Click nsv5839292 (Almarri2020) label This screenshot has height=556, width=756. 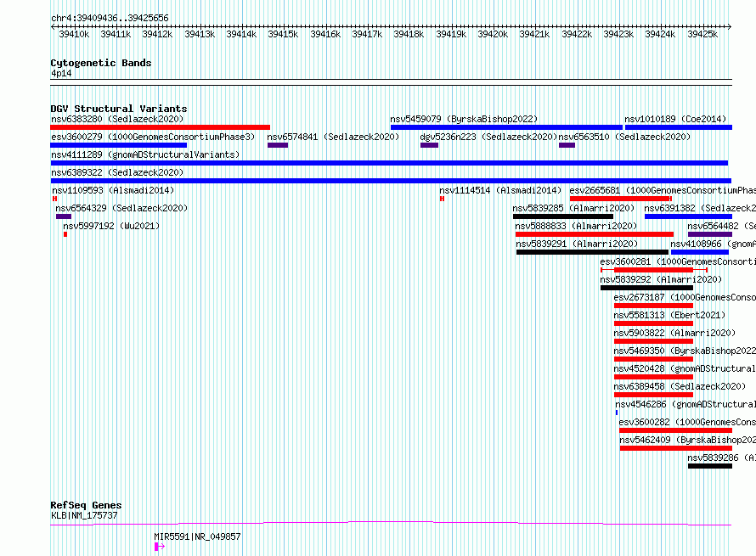click(661, 279)
